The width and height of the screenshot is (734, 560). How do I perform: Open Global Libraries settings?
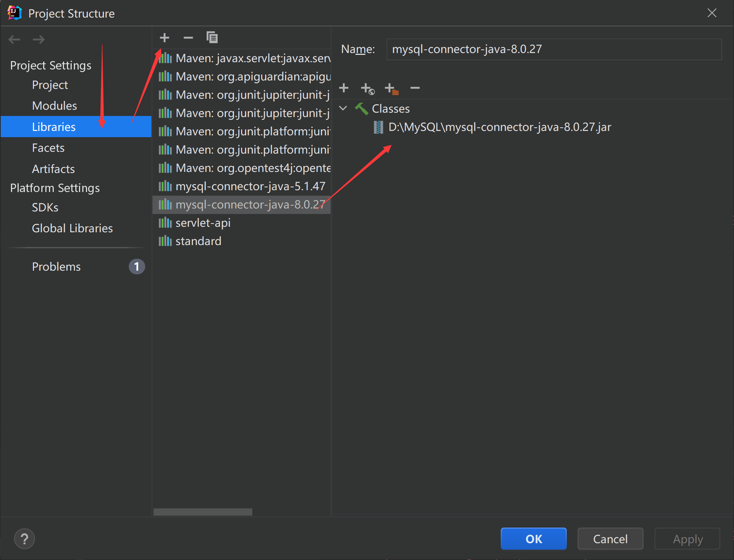click(x=72, y=228)
